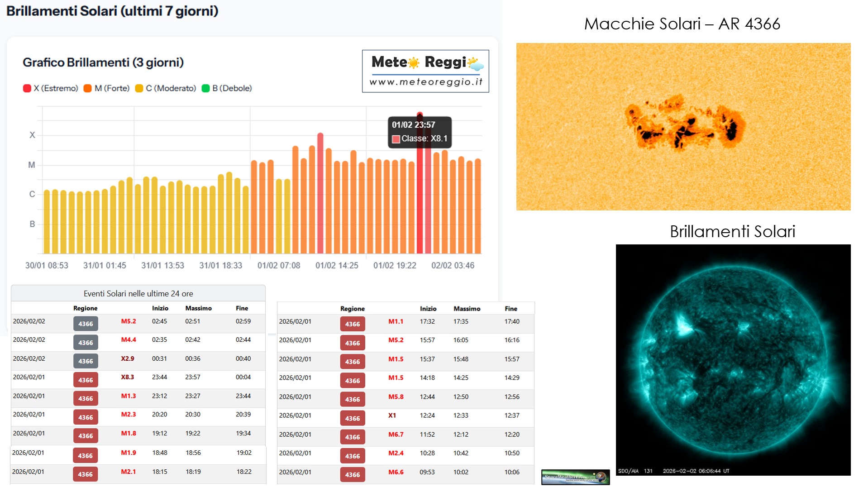The width and height of the screenshot is (868, 487).
Task: Toggle the X (Estremo) legend swatch
Action: pyautogui.click(x=27, y=88)
